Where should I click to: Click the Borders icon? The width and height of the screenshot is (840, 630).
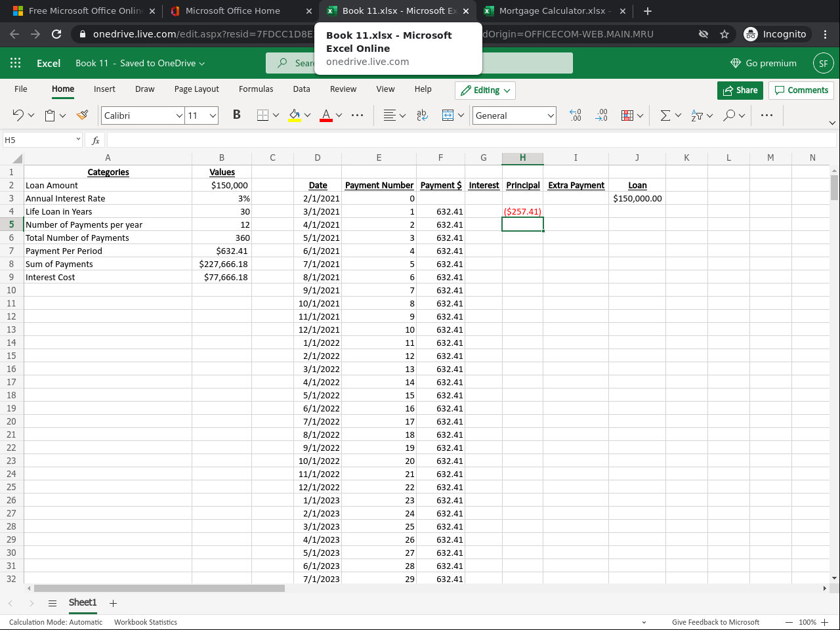(x=262, y=115)
